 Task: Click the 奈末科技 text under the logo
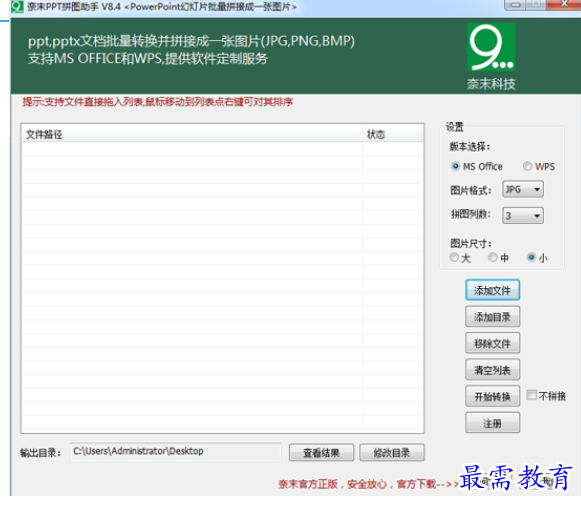491,84
